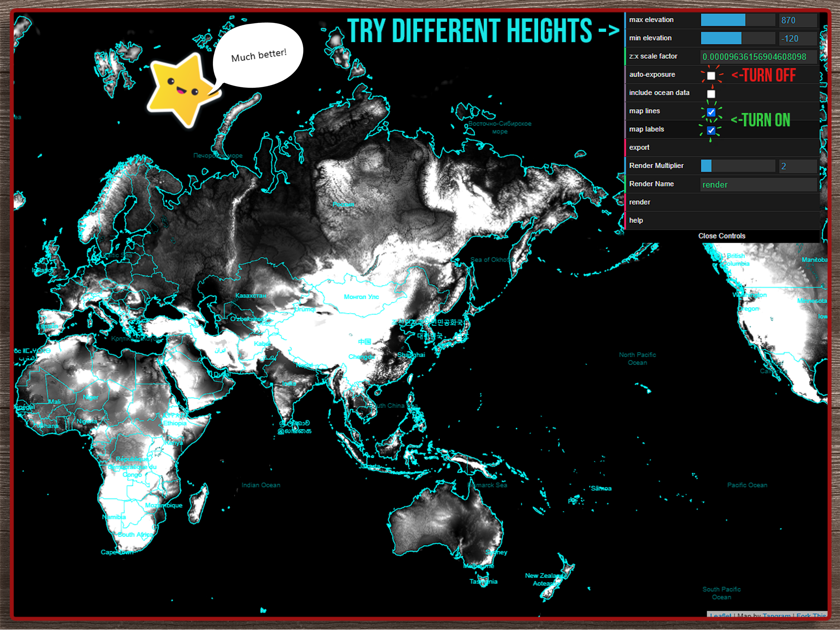Toggle the map labels checkbox
The width and height of the screenshot is (840, 630).
pyautogui.click(x=711, y=130)
